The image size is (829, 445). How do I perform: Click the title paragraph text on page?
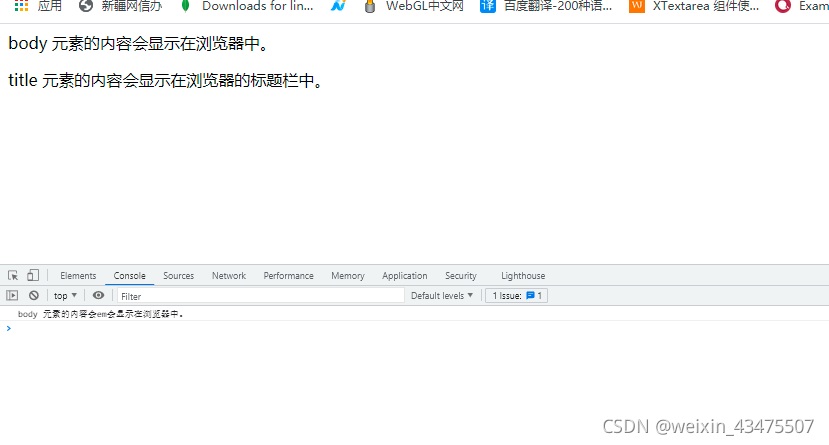coord(167,80)
